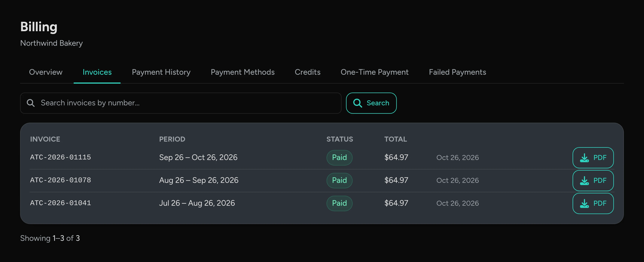
Task: Click the download icon for invoice ATC-2026-01041
Action: click(x=584, y=203)
